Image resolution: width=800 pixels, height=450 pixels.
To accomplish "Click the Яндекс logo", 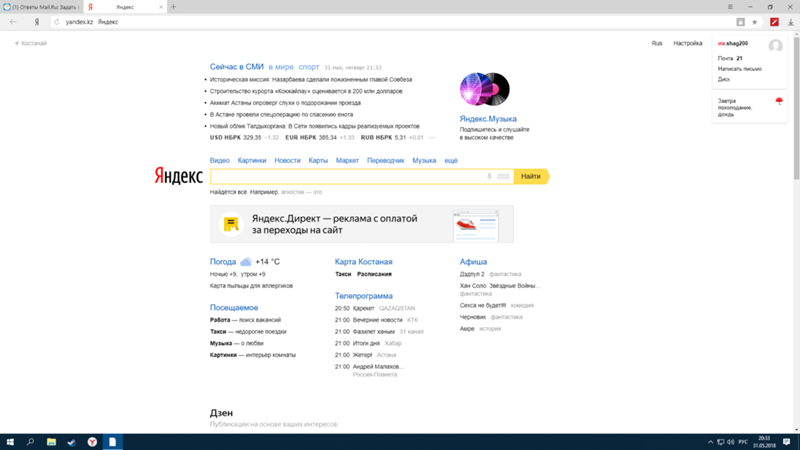I will 179,176.
